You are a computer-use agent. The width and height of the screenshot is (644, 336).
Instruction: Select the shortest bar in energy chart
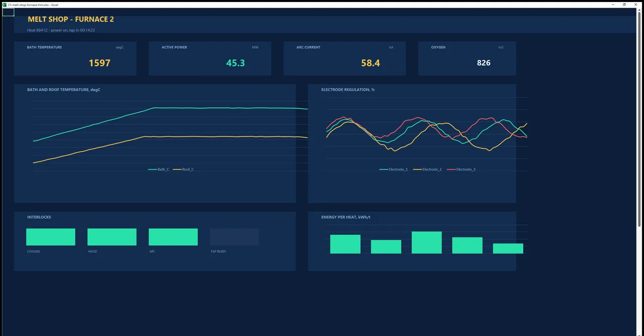[508, 248]
